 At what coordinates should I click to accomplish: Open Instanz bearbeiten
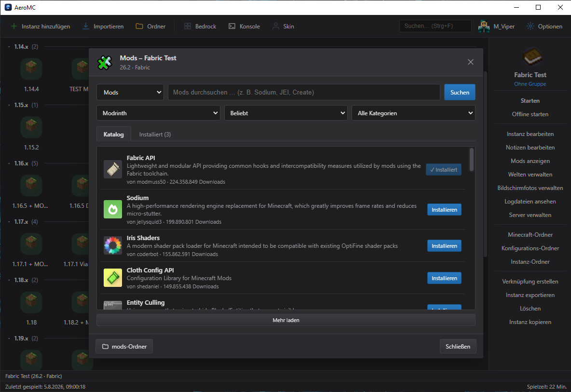[530, 134]
